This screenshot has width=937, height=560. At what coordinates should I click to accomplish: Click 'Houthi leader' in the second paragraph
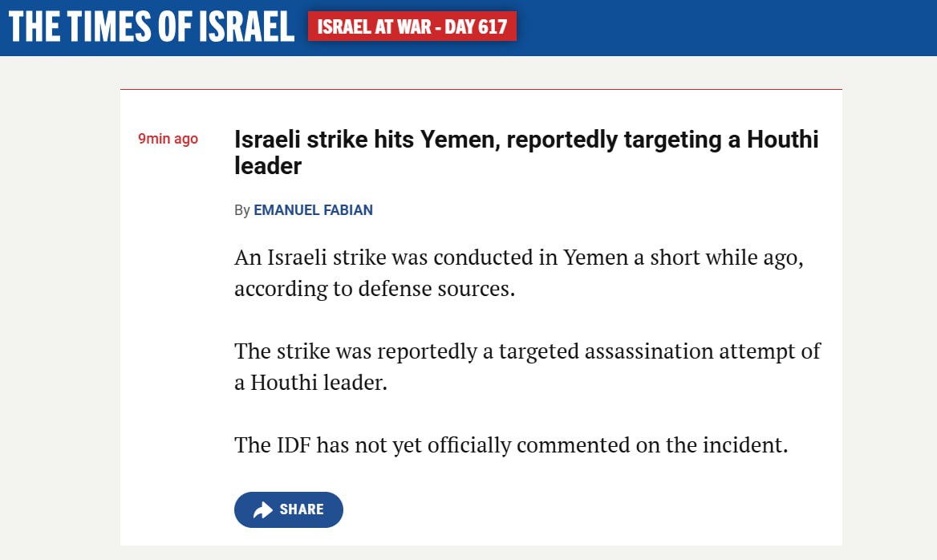tap(318, 383)
